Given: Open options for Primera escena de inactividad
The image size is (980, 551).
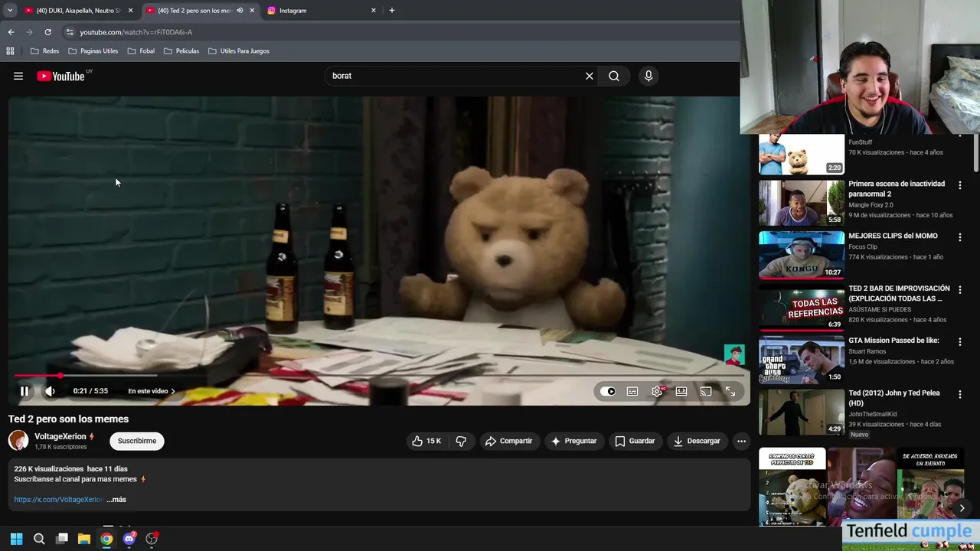Looking at the screenshot, I should (x=960, y=185).
